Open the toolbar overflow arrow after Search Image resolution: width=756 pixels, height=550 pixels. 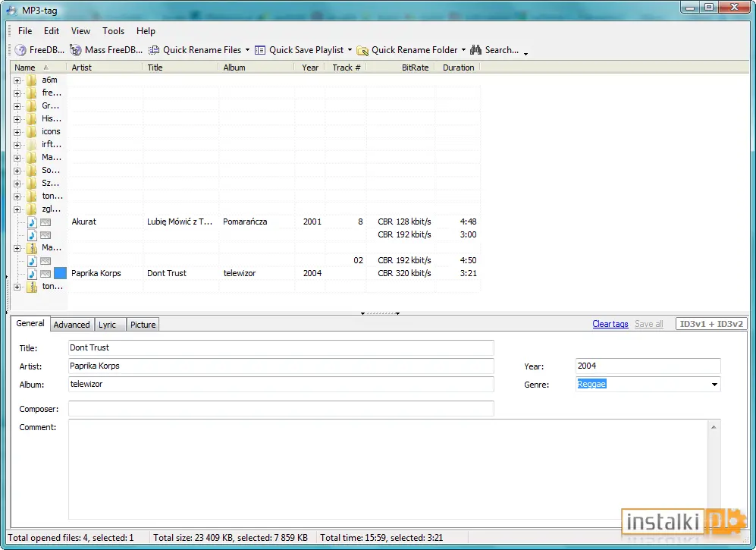click(525, 54)
